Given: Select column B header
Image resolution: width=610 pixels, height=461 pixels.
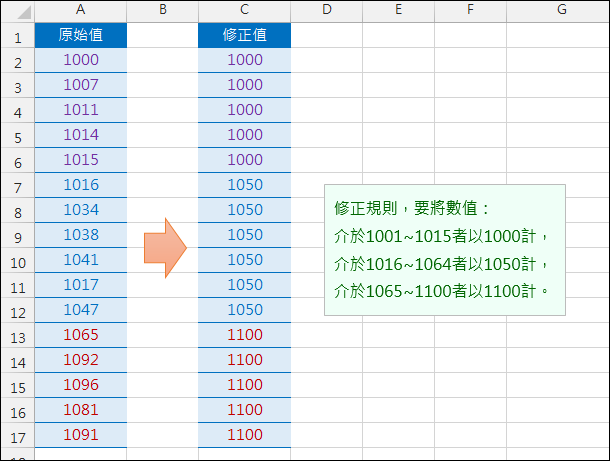Looking at the screenshot, I should [163, 10].
